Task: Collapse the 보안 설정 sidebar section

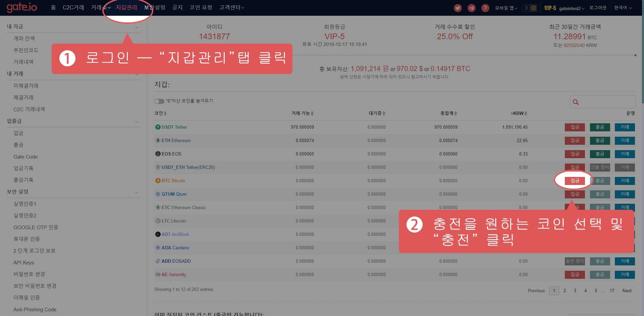Action: tap(137, 192)
